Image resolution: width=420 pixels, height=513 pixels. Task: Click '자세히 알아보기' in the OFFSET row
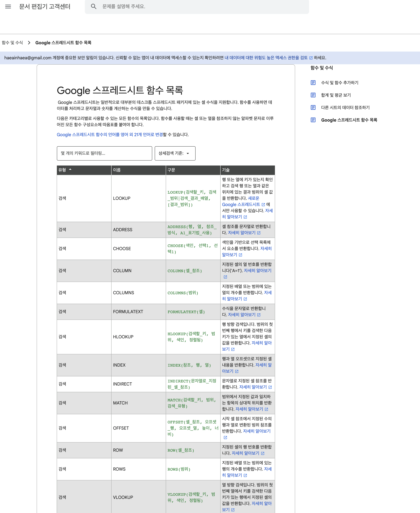(257, 431)
